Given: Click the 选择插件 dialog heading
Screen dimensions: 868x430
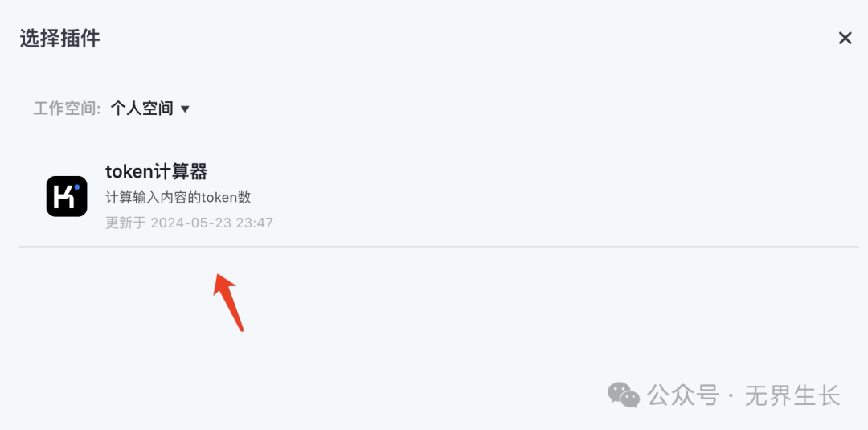Looking at the screenshot, I should [59, 39].
